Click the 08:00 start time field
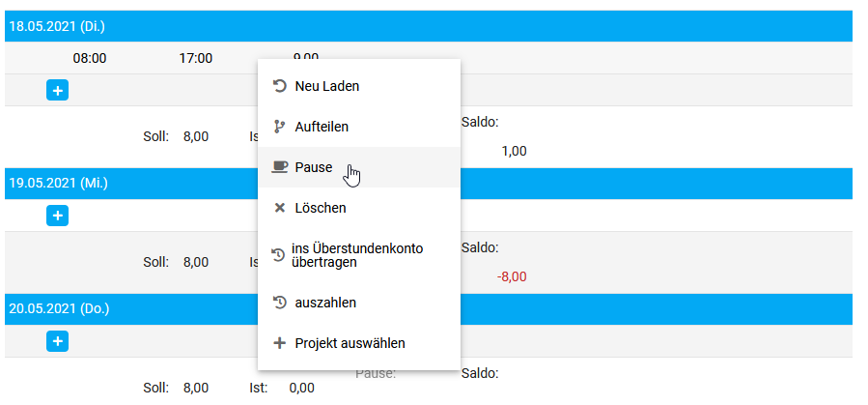The width and height of the screenshot is (868, 405). coord(90,58)
